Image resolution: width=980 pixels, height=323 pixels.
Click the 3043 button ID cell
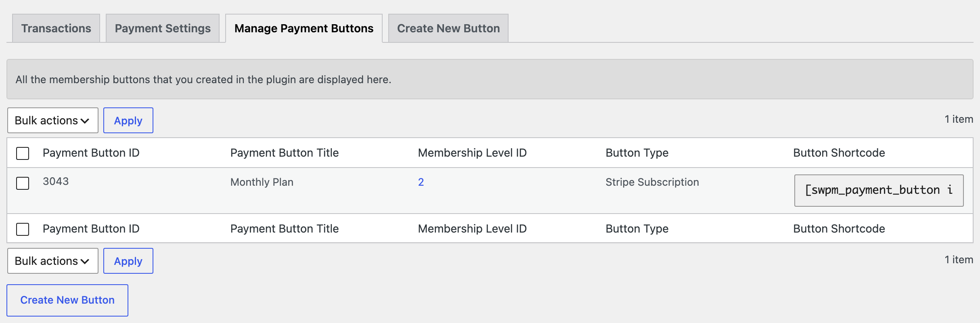[56, 181]
